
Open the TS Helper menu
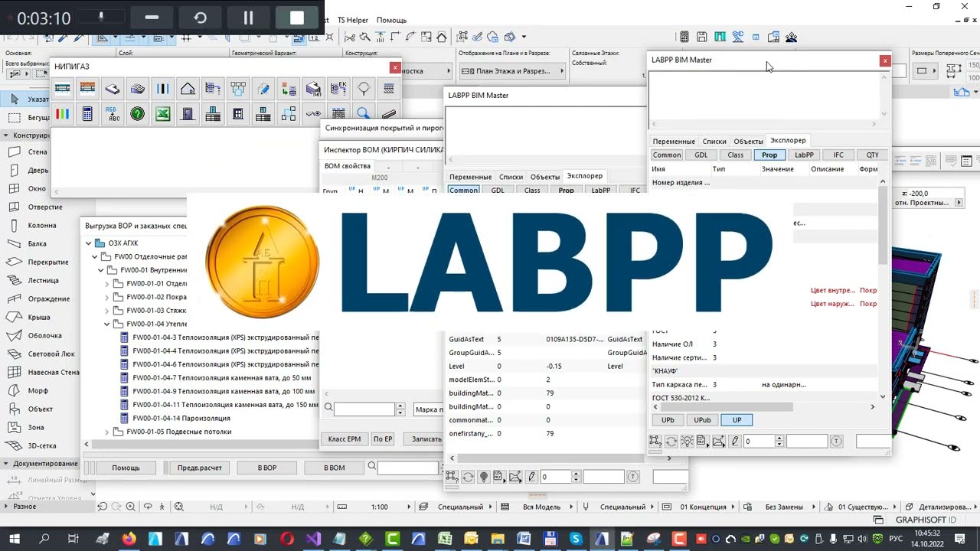(353, 20)
